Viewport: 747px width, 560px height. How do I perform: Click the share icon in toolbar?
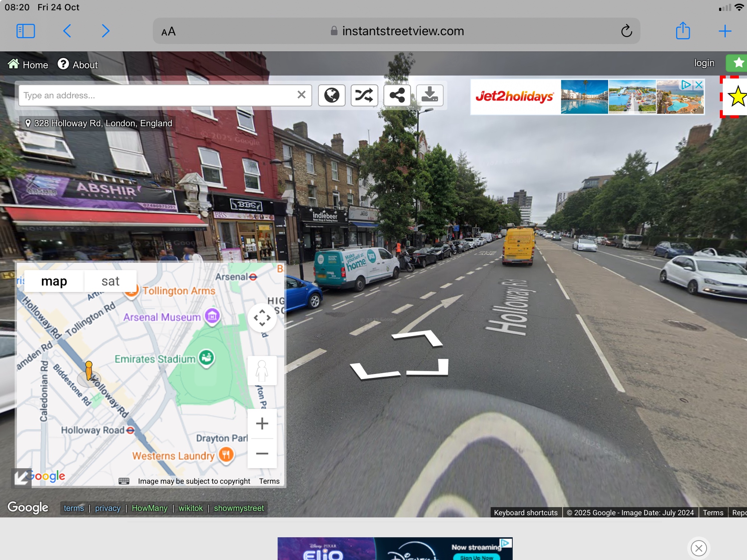[397, 96]
